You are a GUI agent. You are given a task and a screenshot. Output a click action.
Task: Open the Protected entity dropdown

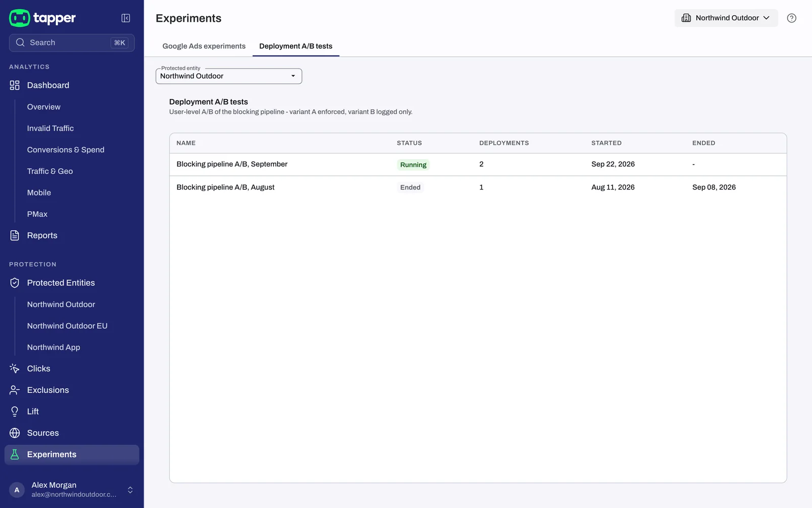[x=228, y=76]
